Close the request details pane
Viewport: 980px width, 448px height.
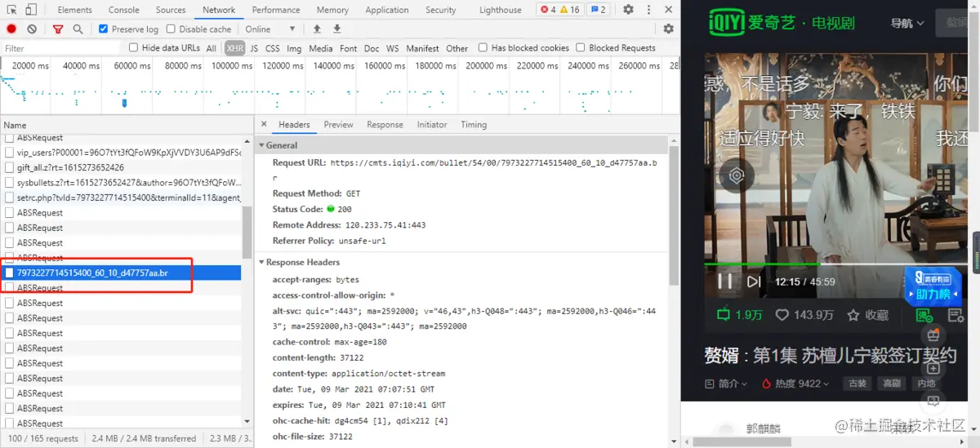tap(264, 125)
